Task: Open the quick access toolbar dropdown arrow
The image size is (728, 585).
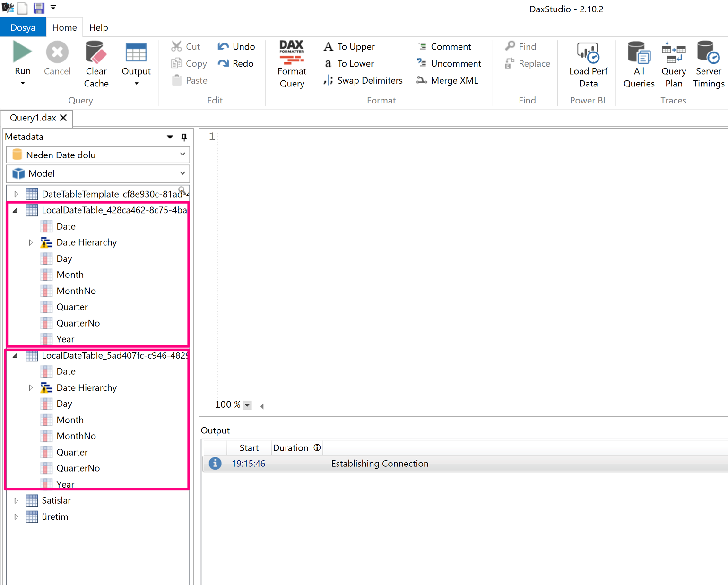Action: tap(53, 8)
